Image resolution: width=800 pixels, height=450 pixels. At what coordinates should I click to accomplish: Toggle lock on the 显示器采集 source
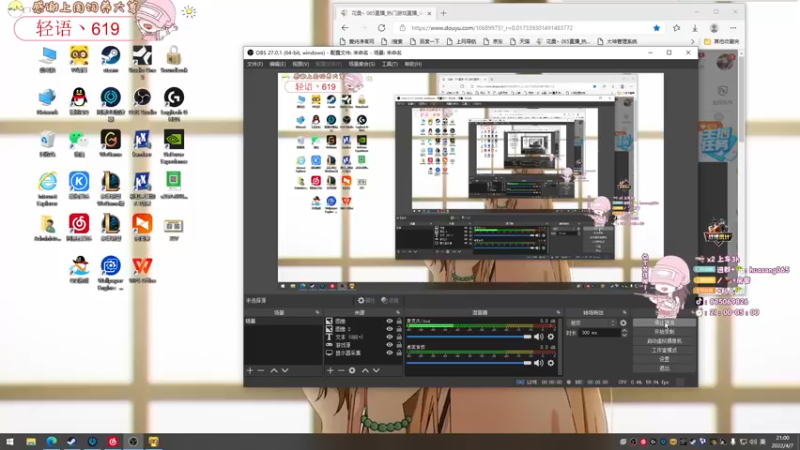click(399, 353)
